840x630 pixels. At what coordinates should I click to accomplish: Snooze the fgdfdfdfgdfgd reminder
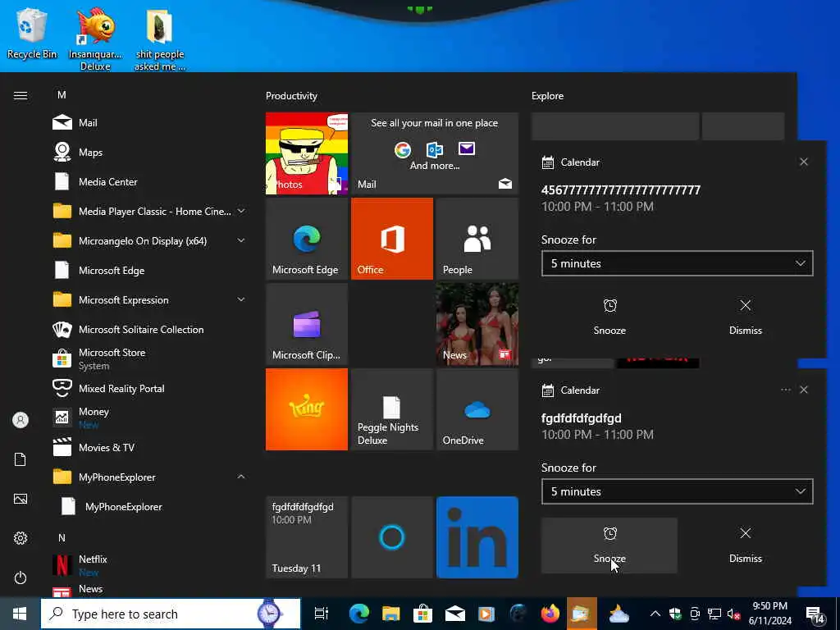[609, 546]
